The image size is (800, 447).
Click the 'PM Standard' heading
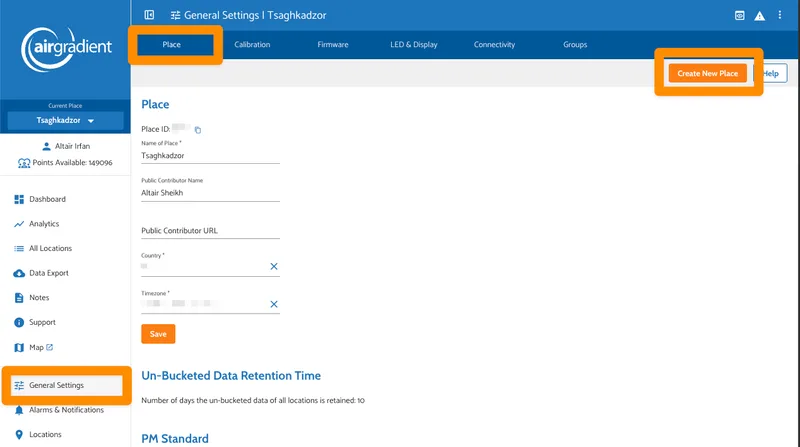pyautogui.click(x=175, y=439)
